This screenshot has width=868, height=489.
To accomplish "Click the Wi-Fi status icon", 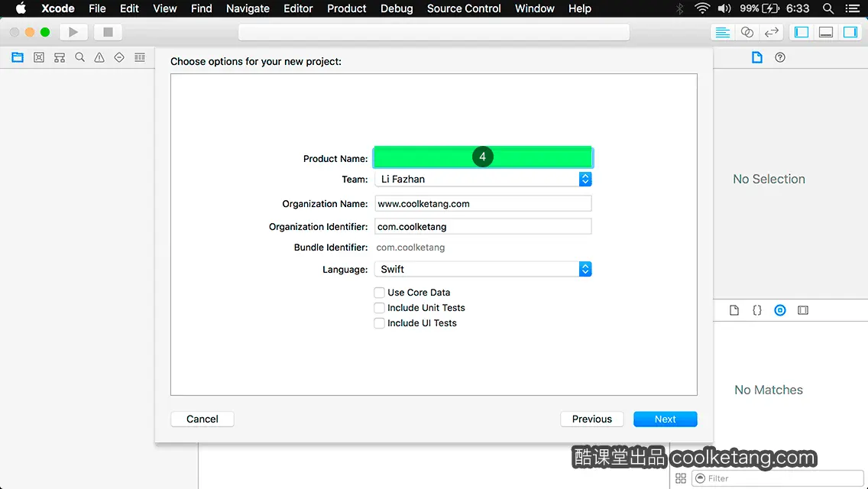I will (702, 8).
